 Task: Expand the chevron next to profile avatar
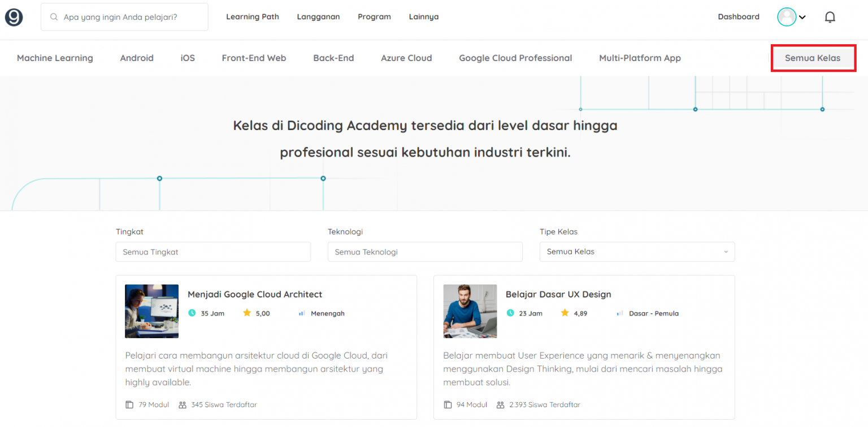click(802, 18)
